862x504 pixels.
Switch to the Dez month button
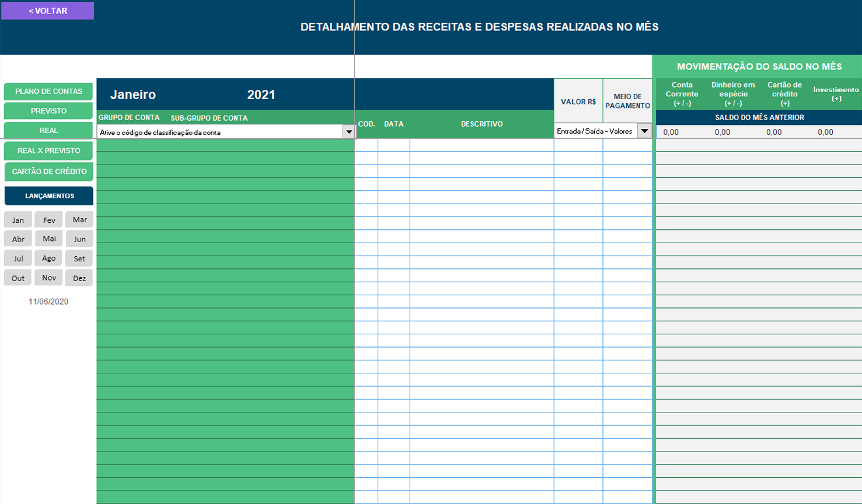click(79, 278)
